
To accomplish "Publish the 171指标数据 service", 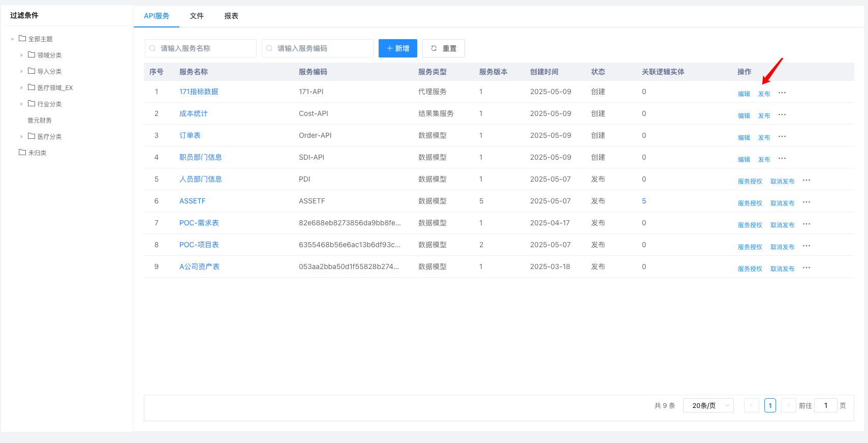I will [x=764, y=94].
